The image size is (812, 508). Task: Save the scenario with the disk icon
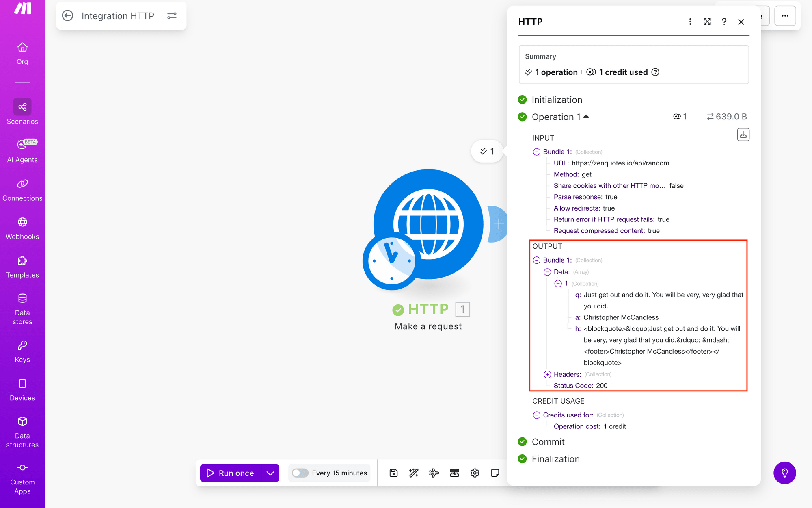pyautogui.click(x=393, y=473)
